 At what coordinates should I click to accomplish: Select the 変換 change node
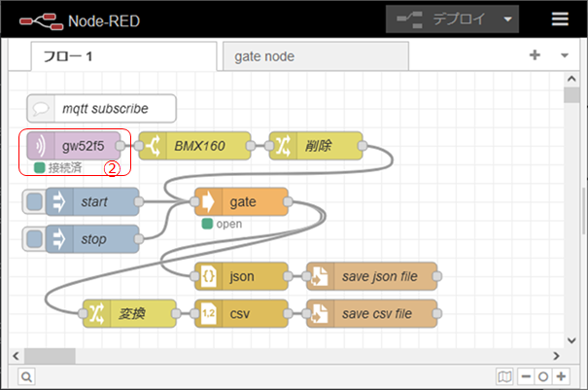point(131,313)
